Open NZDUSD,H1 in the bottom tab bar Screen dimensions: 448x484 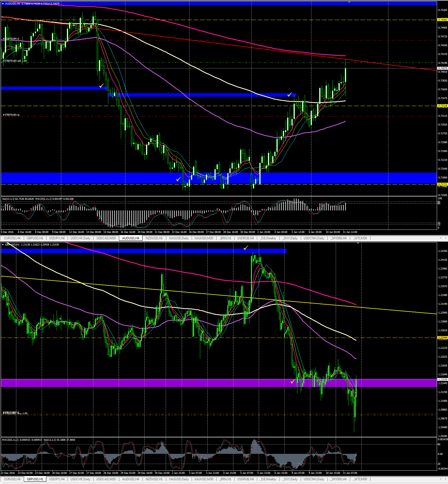tap(154, 479)
